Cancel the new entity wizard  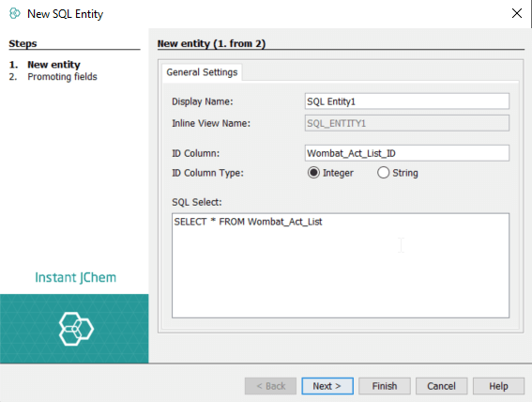click(441, 386)
